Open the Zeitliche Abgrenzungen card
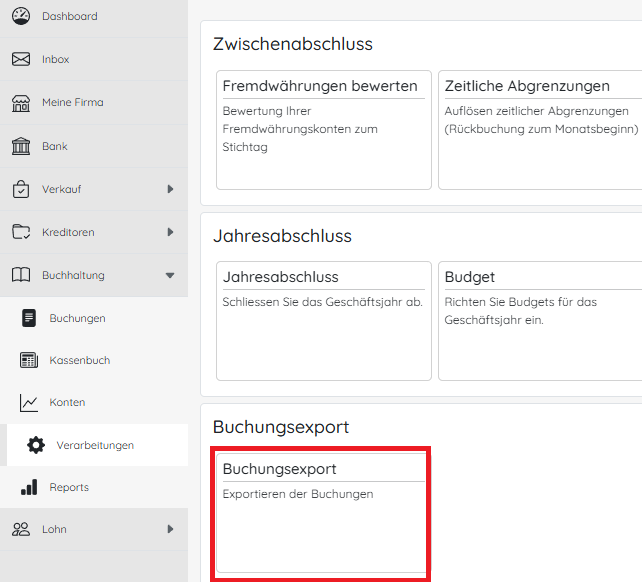This screenshot has width=642, height=582. pos(540,129)
